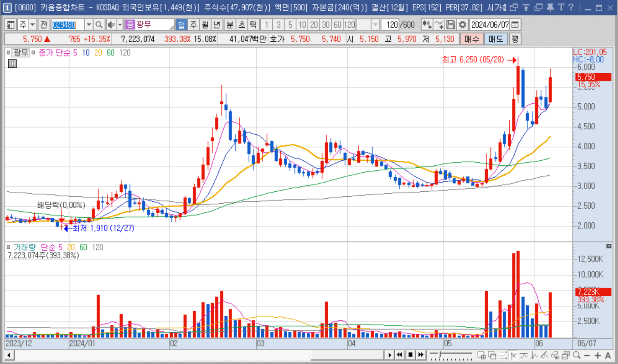The width and height of the screenshot is (618, 364).
Task: Click the T font icon in title bar
Action: pyautogui.click(x=561, y=7)
